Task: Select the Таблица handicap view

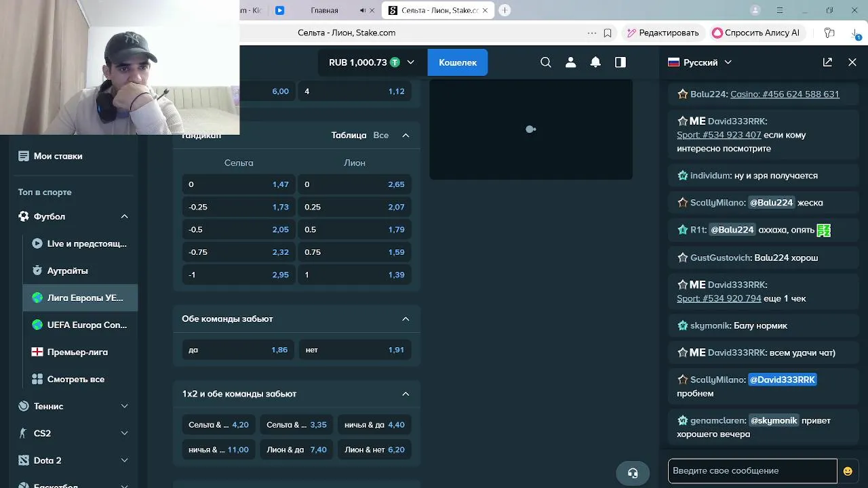Action: [349, 135]
